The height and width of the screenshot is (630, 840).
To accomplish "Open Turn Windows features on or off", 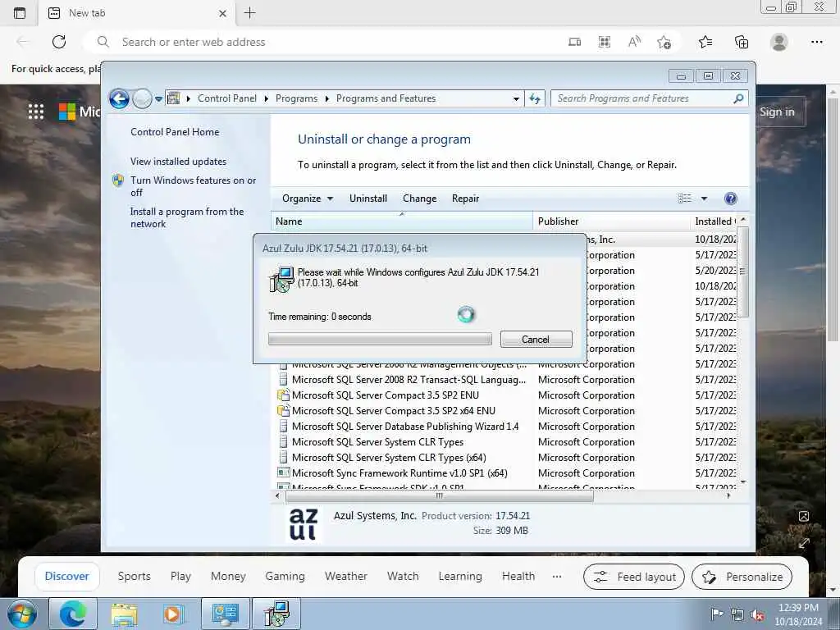I will [x=193, y=186].
